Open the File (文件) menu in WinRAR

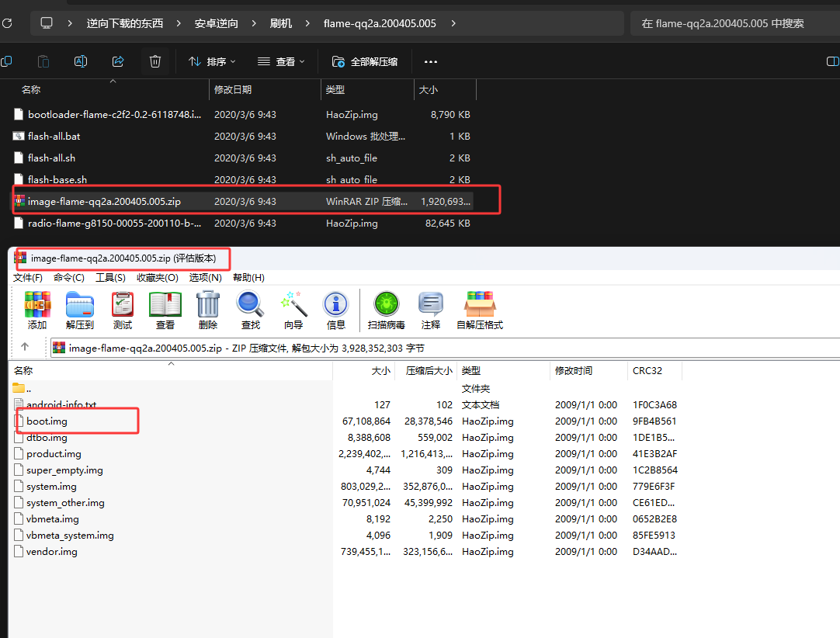[28, 278]
